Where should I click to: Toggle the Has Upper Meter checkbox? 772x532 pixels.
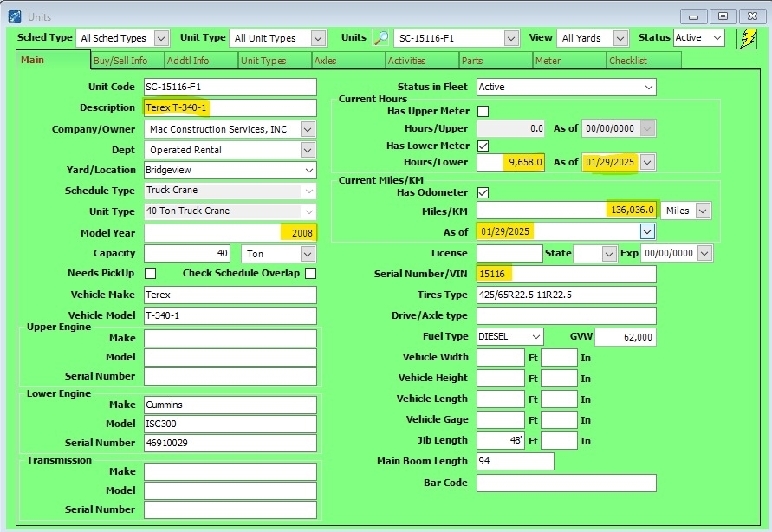(x=483, y=111)
